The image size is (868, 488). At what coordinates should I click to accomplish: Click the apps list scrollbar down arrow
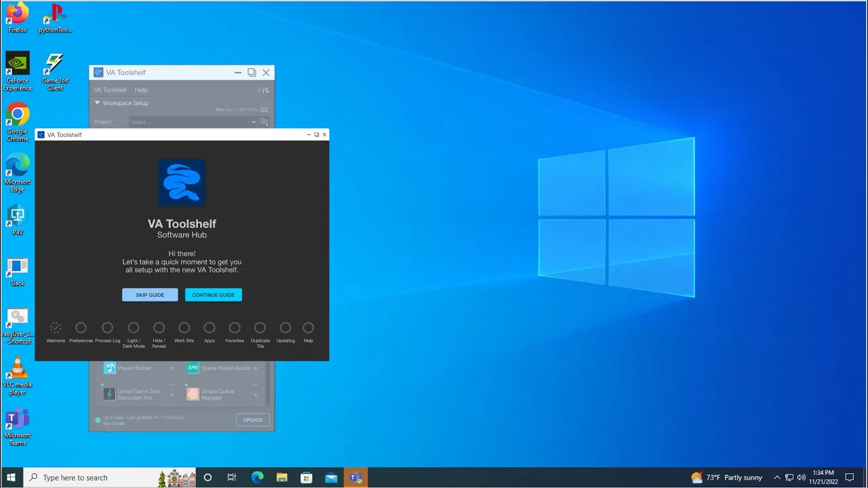268,405
